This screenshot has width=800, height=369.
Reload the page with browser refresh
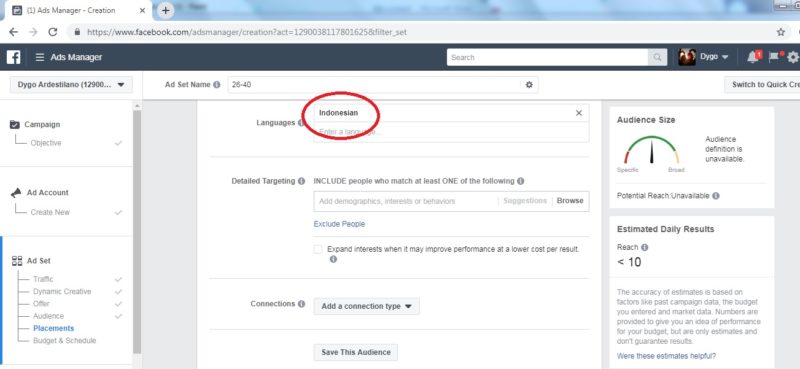coord(53,32)
